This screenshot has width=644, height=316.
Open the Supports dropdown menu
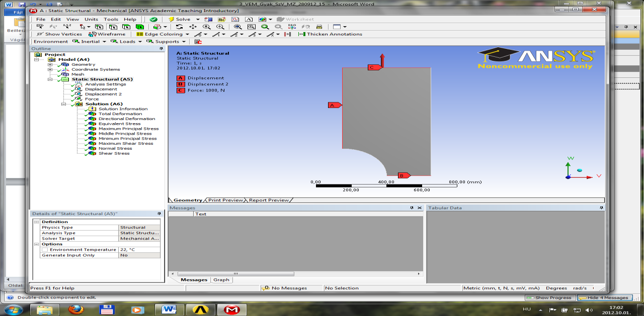coord(184,42)
